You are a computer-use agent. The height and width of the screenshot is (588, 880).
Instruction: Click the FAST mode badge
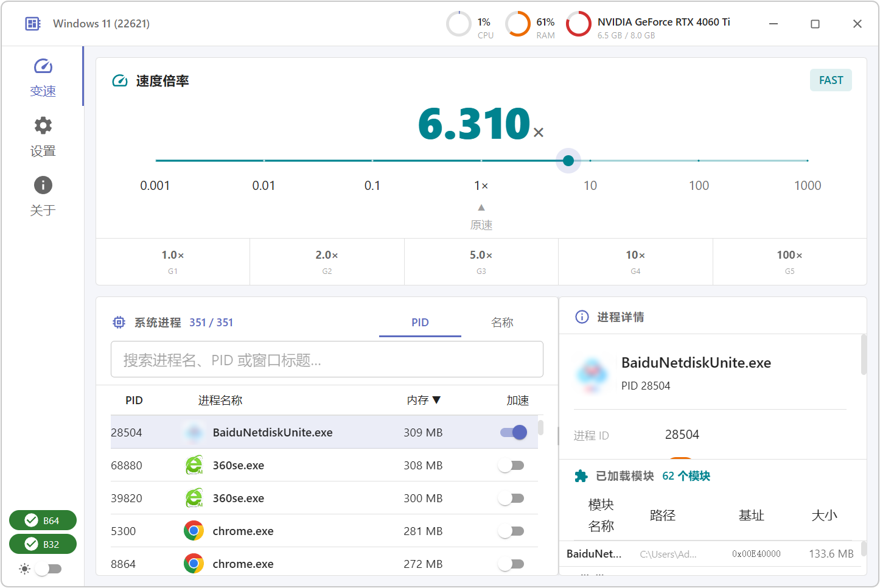tap(831, 80)
